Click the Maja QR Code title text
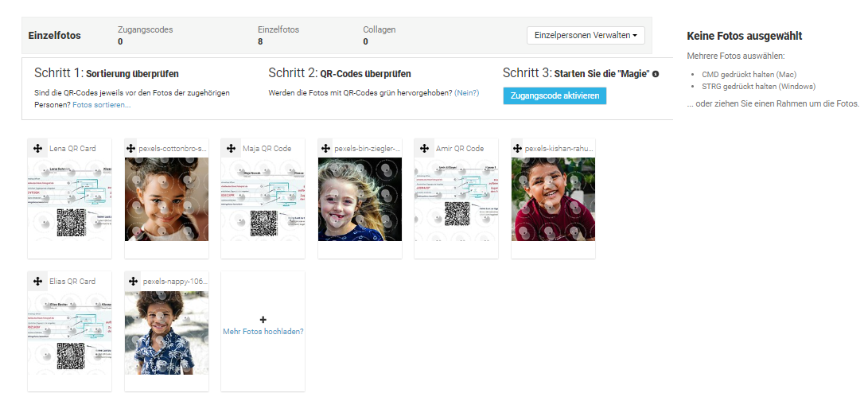Image resolution: width=868 pixels, height=393 pixels. (x=267, y=148)
